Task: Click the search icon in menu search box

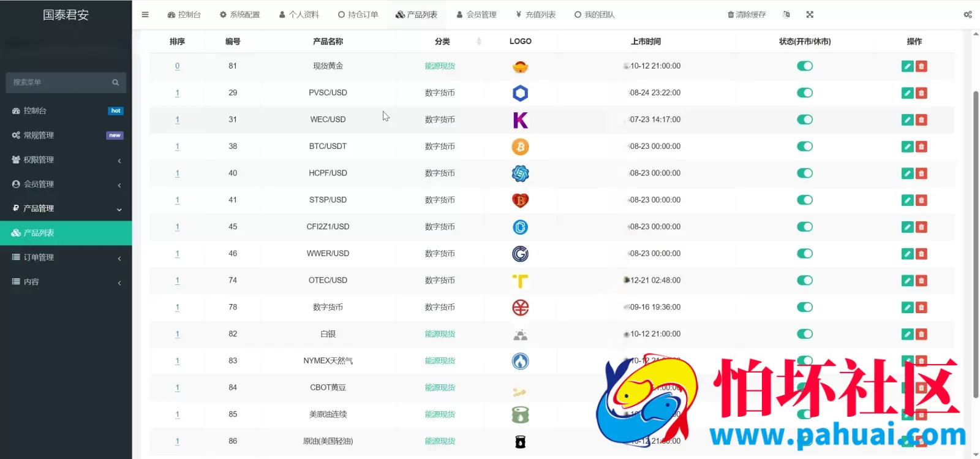Action: [115, 82]
